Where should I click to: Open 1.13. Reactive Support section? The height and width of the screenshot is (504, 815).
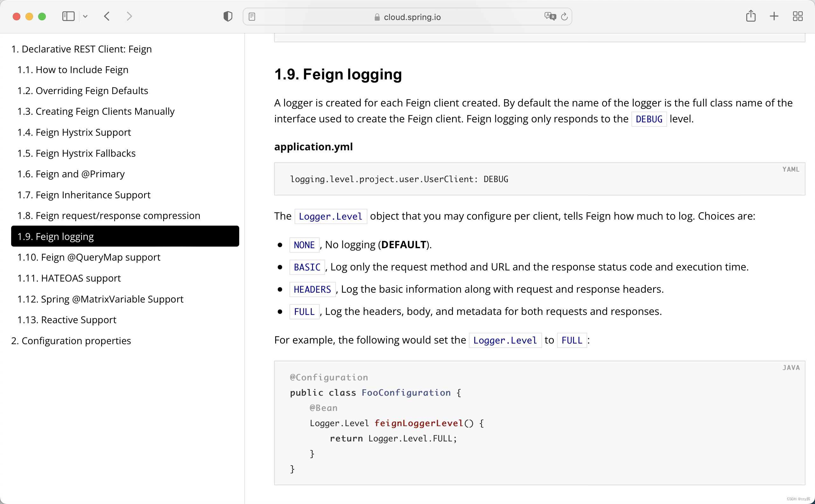point(67,320)
